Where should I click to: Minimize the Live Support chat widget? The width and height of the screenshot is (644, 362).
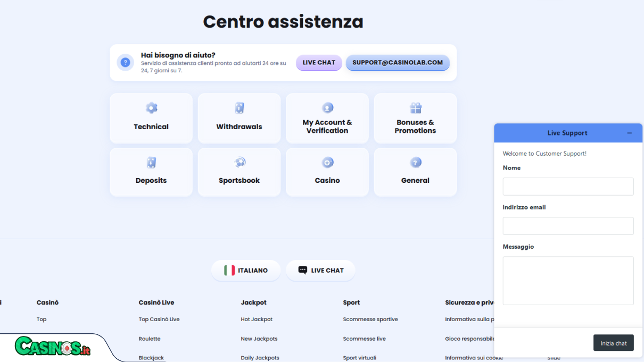click(630, 133)
